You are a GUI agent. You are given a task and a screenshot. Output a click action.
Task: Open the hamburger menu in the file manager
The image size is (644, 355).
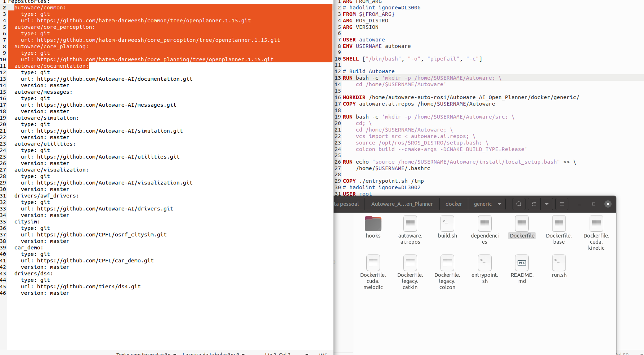tap(562, 204)
